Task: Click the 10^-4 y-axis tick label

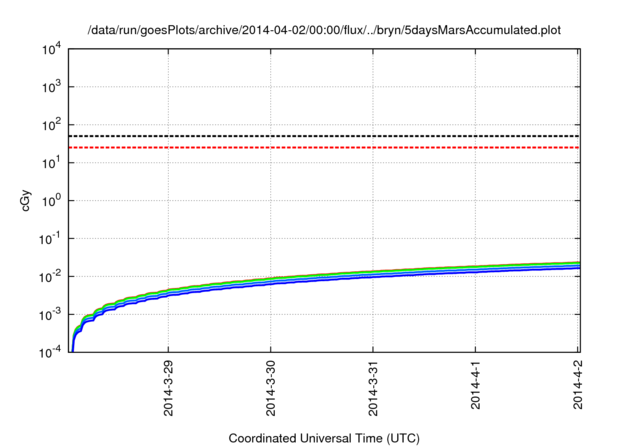Action: pyautogui.click(x=50, y=352)
